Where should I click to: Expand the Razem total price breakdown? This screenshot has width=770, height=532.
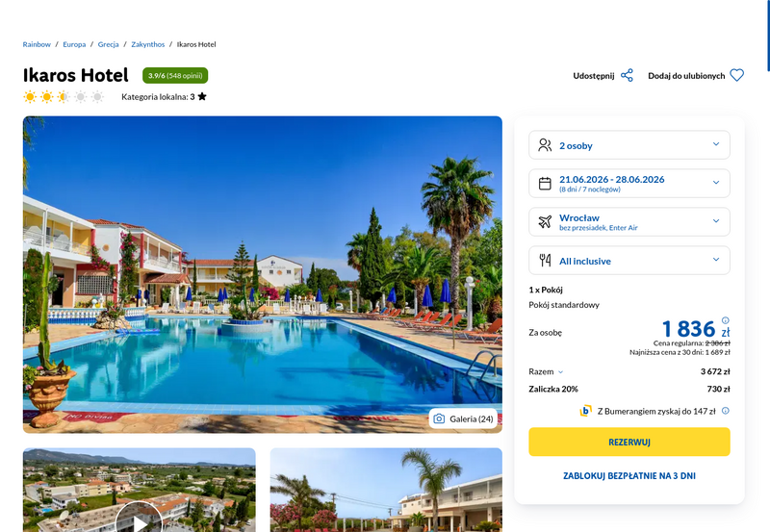(546, 371)
